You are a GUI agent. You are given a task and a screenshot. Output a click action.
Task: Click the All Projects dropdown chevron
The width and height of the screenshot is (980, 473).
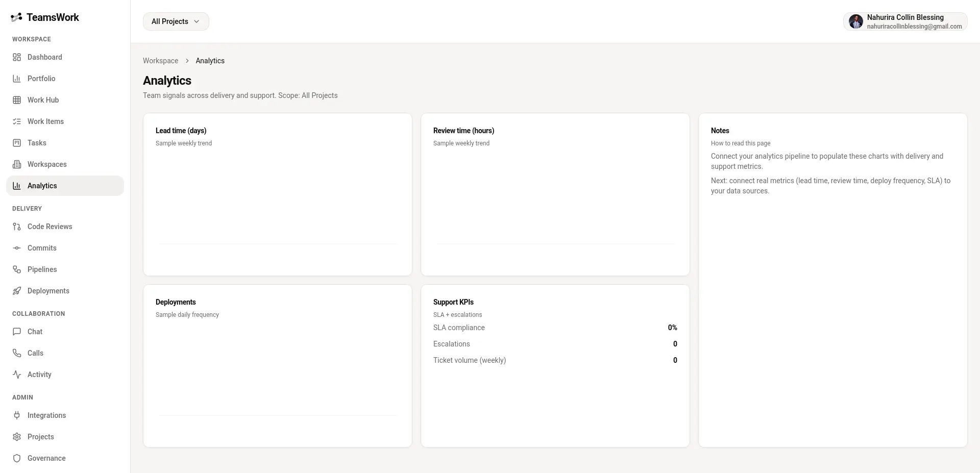pyautogui.click(x=197, y=21)
